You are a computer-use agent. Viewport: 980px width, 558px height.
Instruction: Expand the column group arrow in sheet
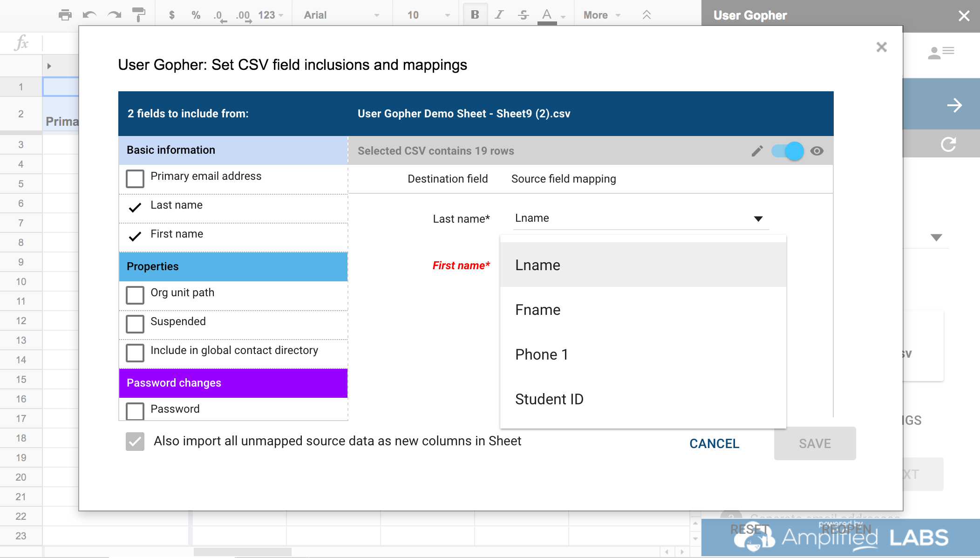[x=49, y=66]
